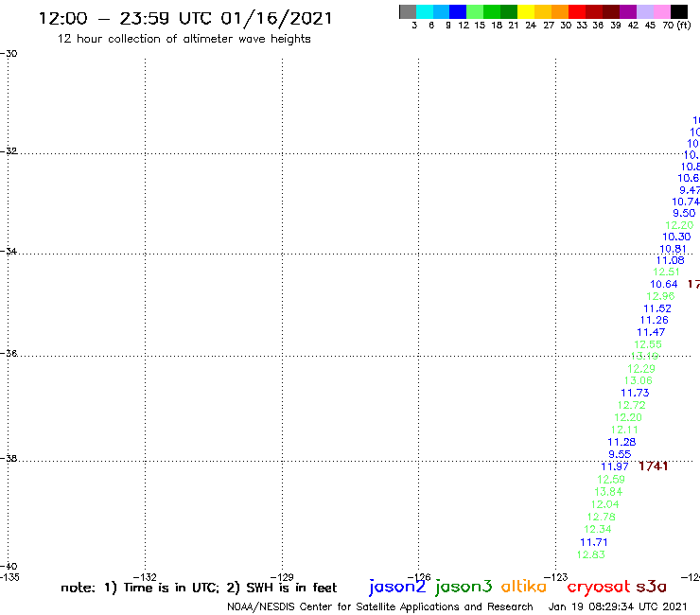Screen dimensions: 700x615
Task: Click the purple swatch in the color scale
Action: 628,11
